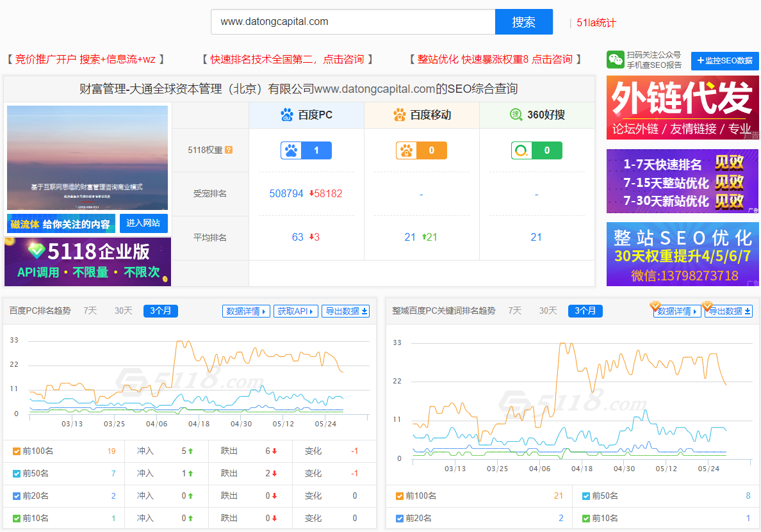Image resolution: width=761 pixels, height=532 pixels.
Task: Click the green search icon beside 360好搜
Action: pos(516,115)
